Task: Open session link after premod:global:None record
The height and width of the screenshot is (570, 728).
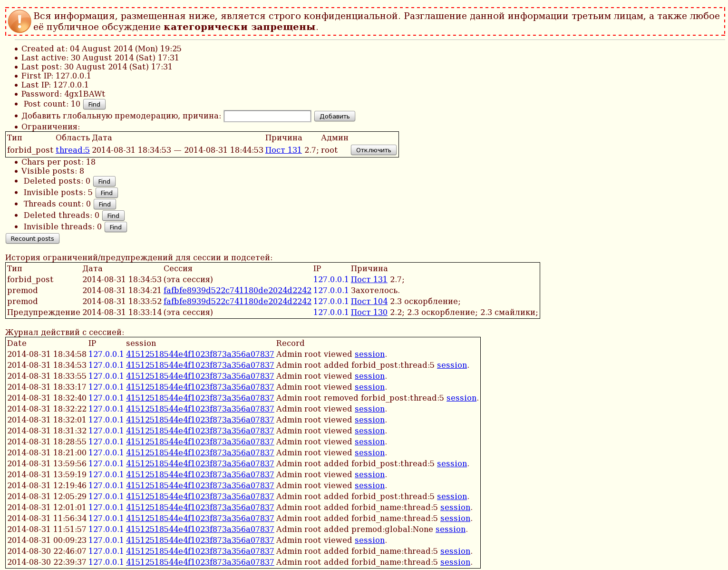Action: coord(450,529)
